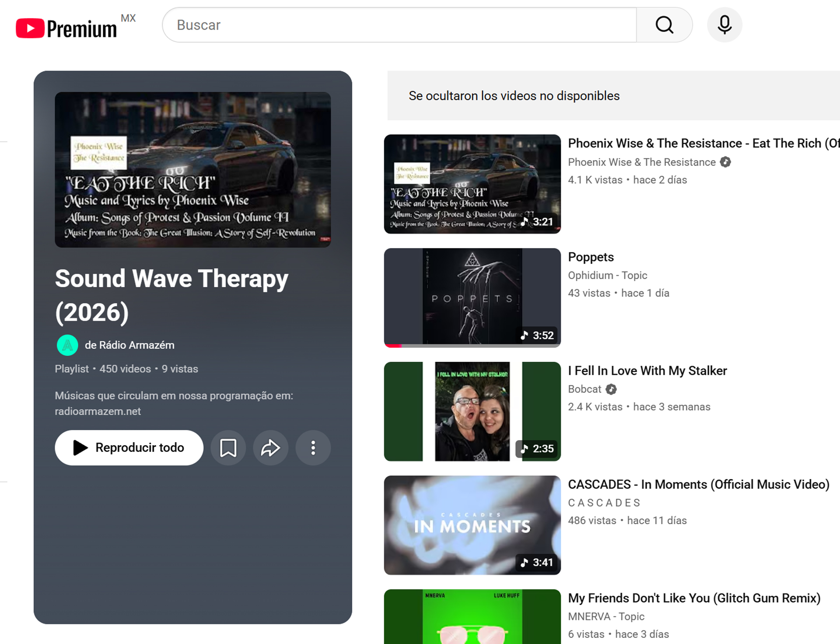Click MNERVA green sunglasses thumbnail
Image resolution: width=840 pixels, height=644 pixels.
472,617
